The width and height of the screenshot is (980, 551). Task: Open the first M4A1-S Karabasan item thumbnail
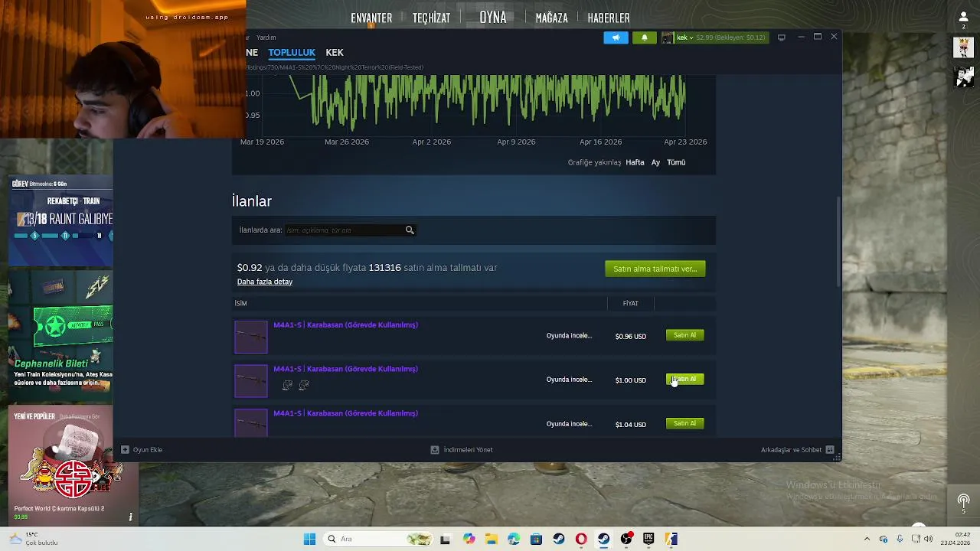[251, 337]
